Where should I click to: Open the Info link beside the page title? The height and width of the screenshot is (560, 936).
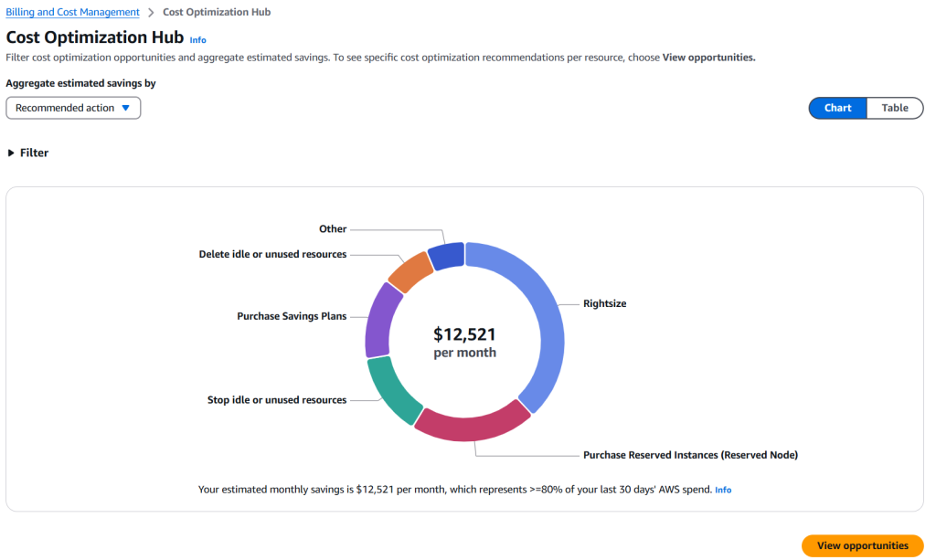point(197,39)
